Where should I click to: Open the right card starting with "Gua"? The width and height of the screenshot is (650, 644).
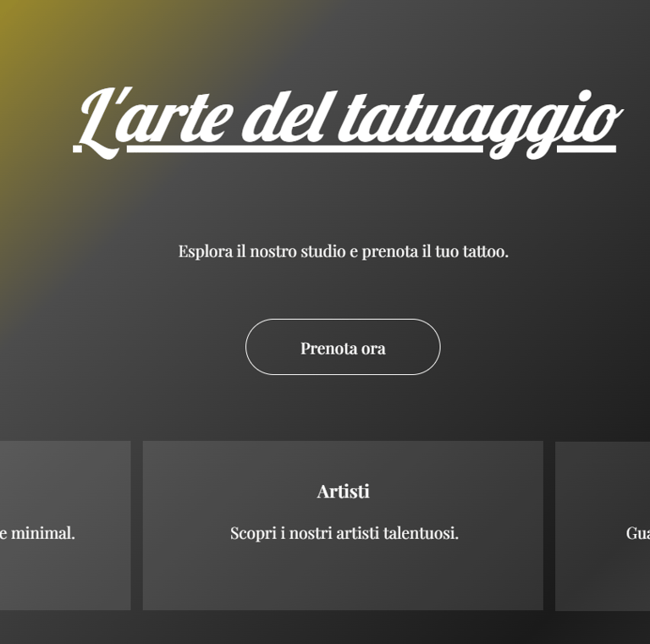(x=603, y=526)
